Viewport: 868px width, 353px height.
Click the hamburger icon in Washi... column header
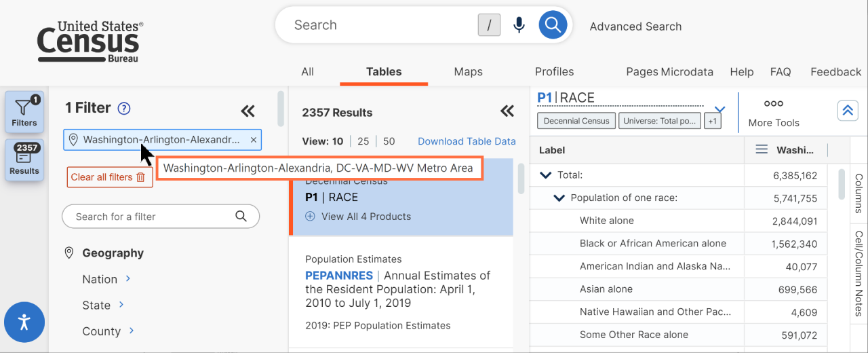(x=762, y=149)
